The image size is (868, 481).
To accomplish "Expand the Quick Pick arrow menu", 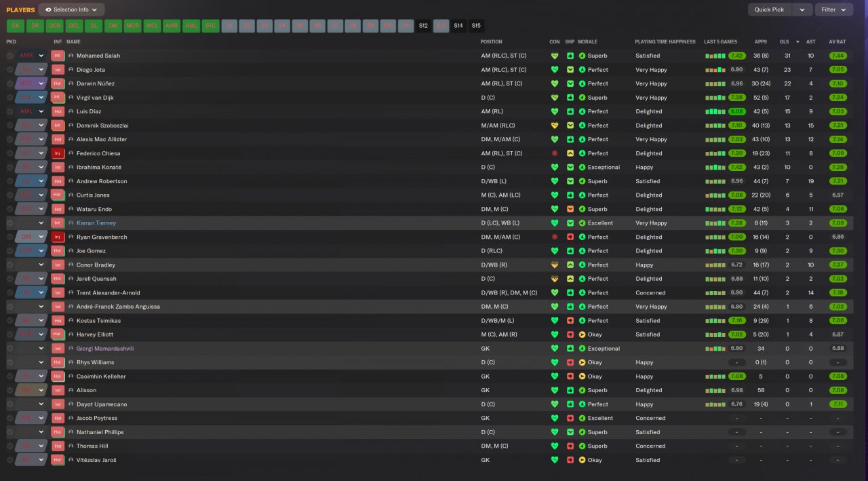I will 803,9.
